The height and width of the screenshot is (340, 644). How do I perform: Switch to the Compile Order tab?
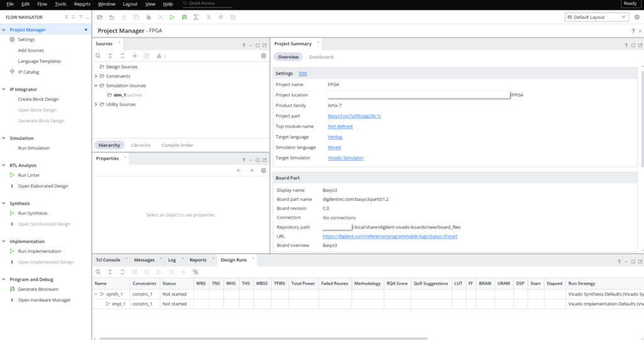177,145
